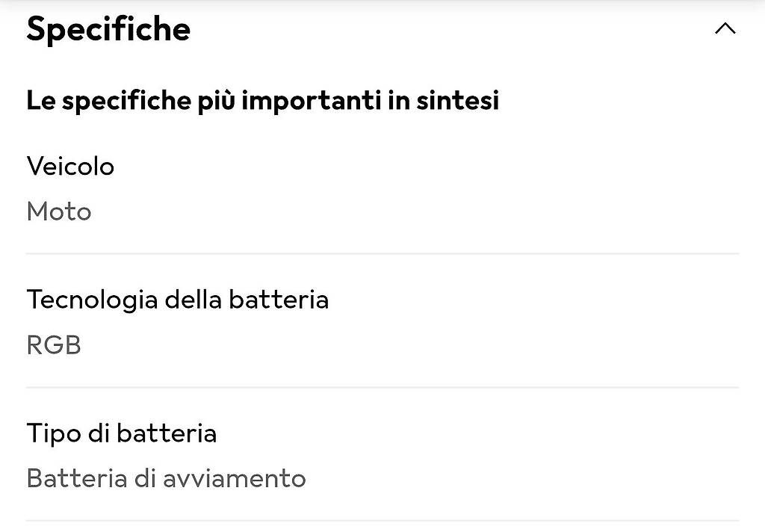Click the 'Batteria di avviamento' value
Viewport: 765px width, 532px height.
[166, 478]
